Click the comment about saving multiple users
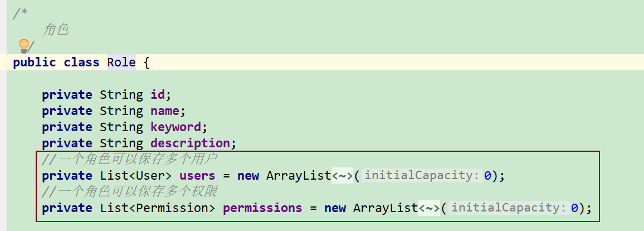Screen dimensions: 644x231 pos(130,160)
